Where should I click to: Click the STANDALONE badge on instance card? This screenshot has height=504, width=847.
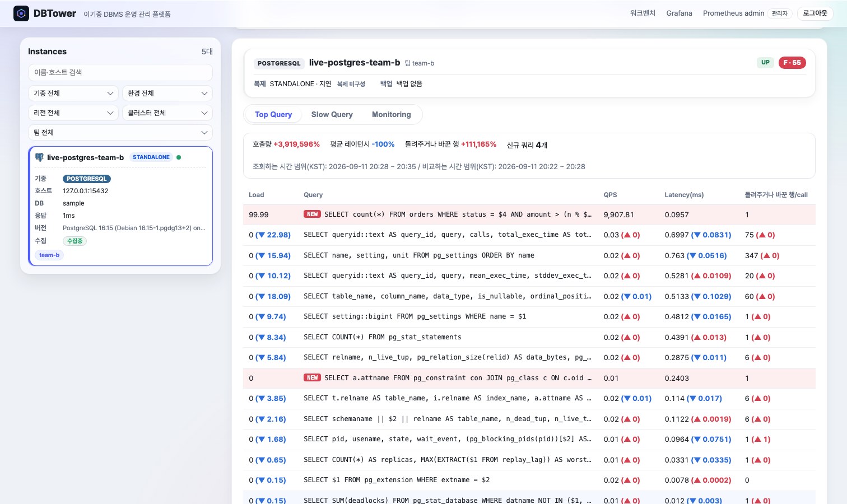pyautogui.click(x=151, y=157)
